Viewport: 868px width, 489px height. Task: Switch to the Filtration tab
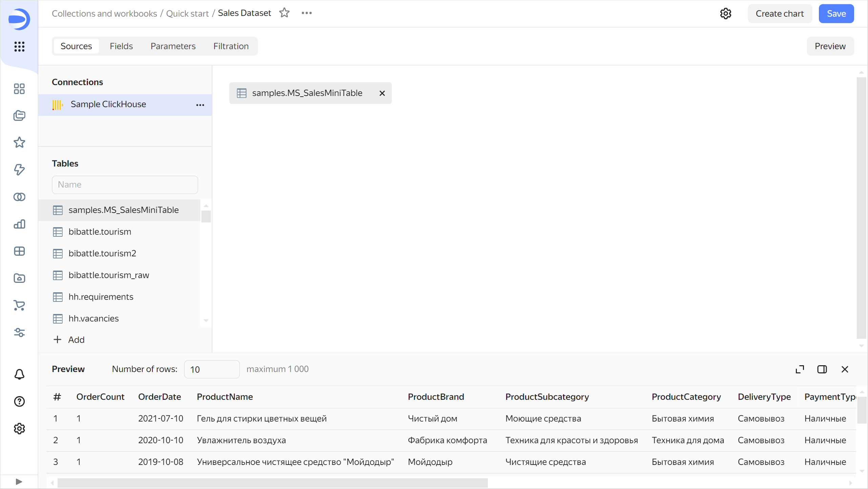(x=231, y=46)
